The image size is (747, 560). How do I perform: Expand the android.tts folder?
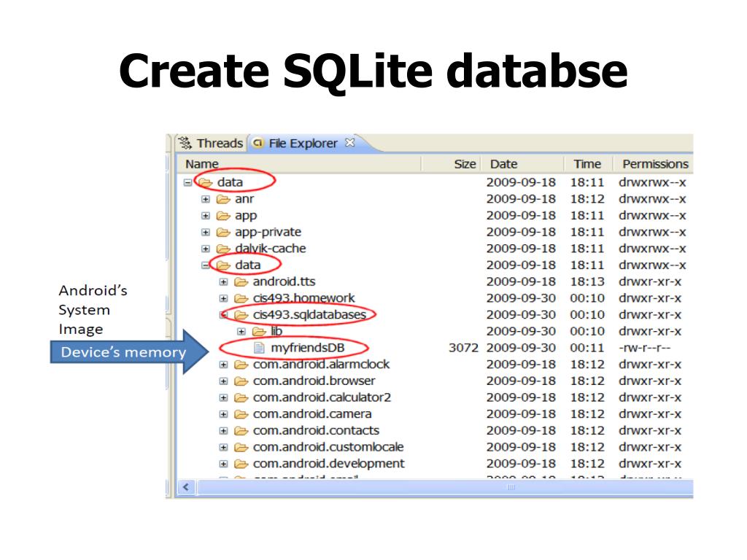pyautogui.click(x=223, y=282)
